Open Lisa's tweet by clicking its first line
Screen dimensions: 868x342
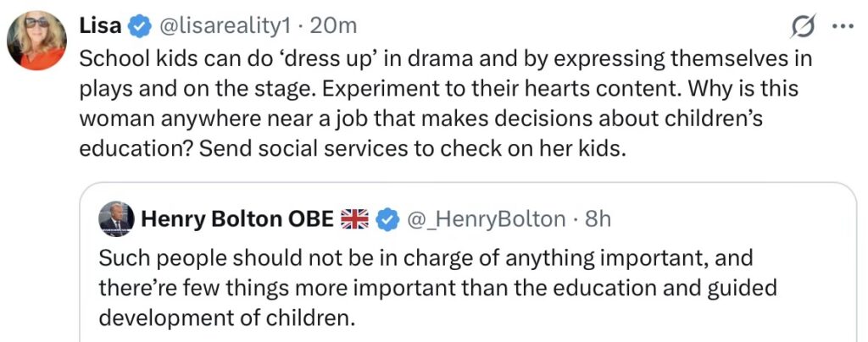pyautogui.click(x=445, y=61)
